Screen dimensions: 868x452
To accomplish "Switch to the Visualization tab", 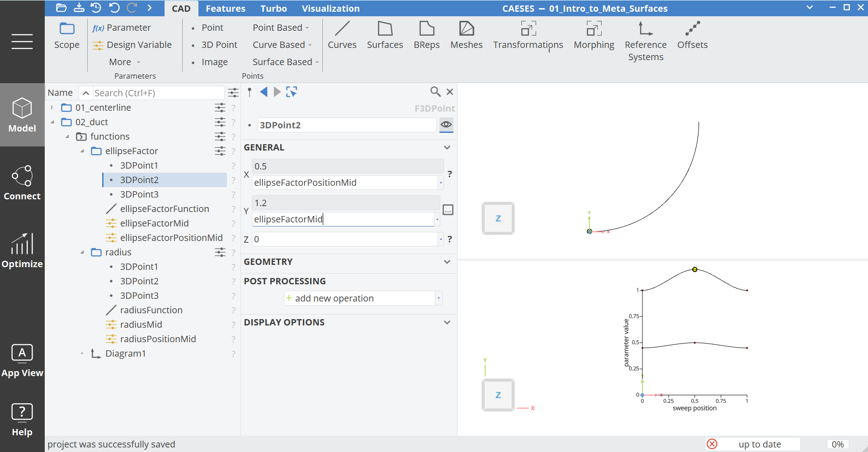I will [x=330, y=9].
